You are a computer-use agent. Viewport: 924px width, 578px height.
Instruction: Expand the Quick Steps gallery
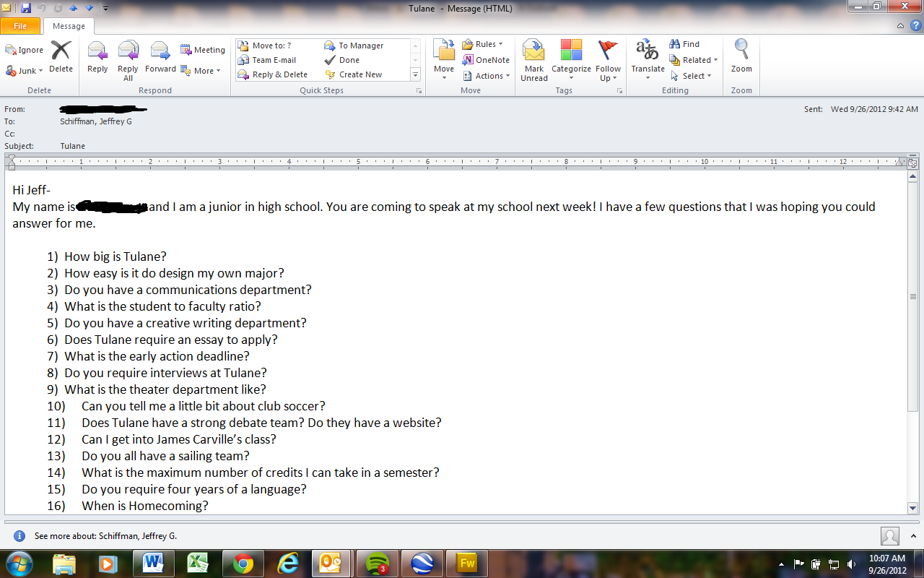[415, 74]
